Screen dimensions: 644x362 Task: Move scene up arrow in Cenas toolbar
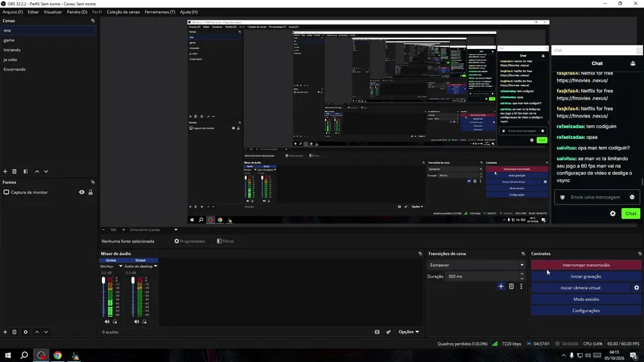37,171
